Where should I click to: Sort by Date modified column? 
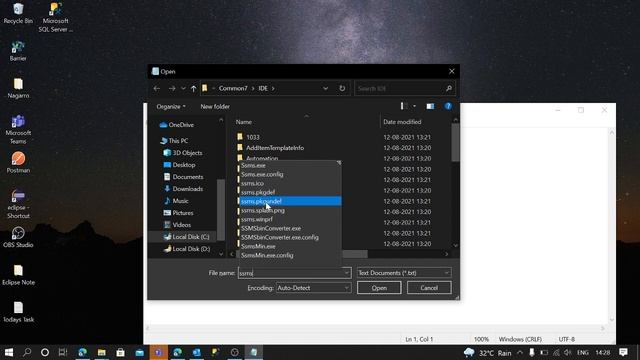[402, 122]
